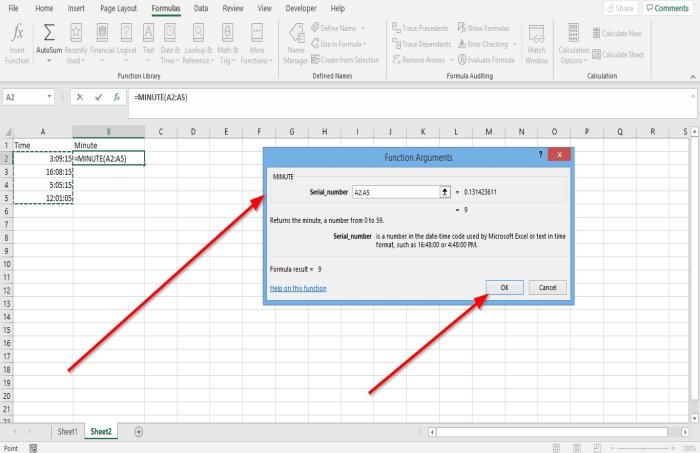Switch to Home tab
This screenshot has height=453, width=700.
click(44, 8)
